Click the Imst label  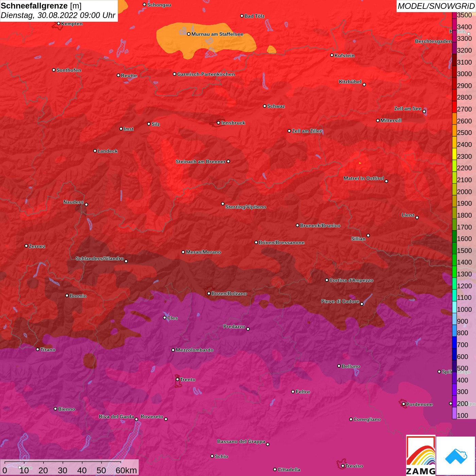129,129
